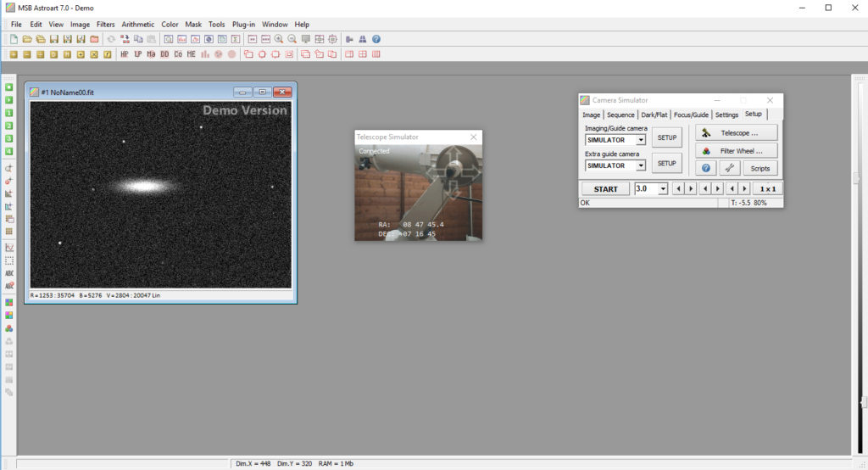The width and height of the screenshot is (868, 470).
Task: Click the last right arrow stepper before 1 x 1
Action: tap(744, 189)
